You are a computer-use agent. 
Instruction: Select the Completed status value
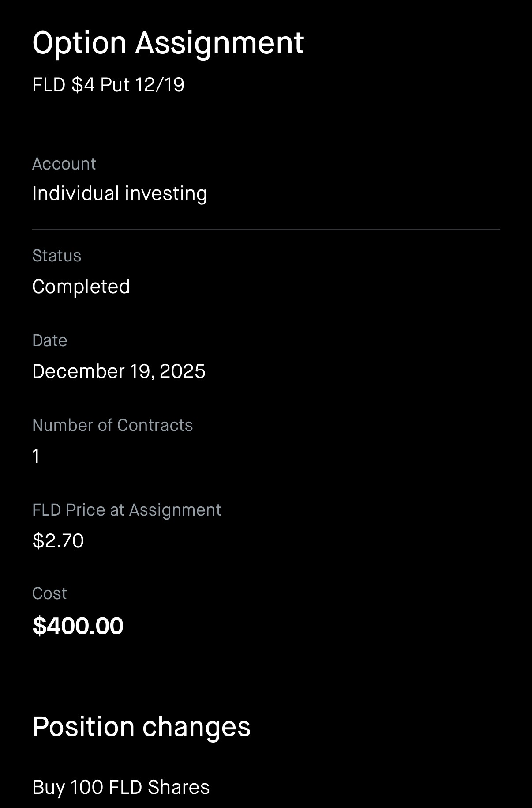[81, 287]
